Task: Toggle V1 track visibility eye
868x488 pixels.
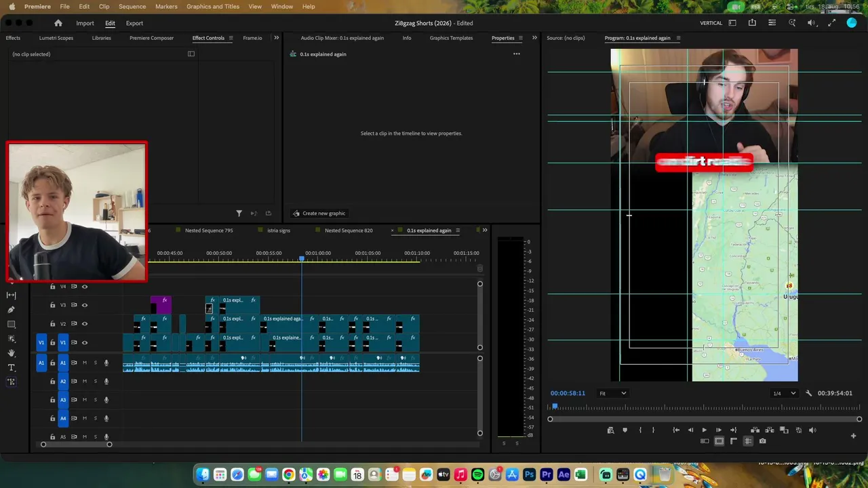Action: pyautogui.click(x=85, y=342)
